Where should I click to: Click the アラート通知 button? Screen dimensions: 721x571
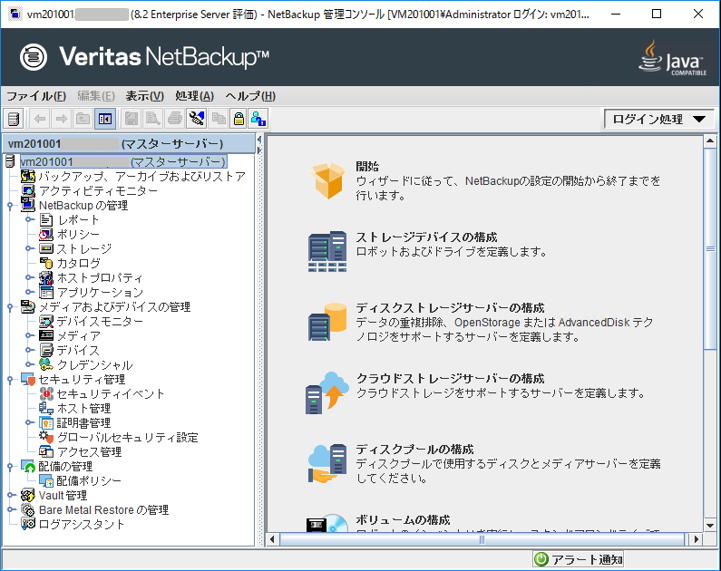[x=578, y=559]
